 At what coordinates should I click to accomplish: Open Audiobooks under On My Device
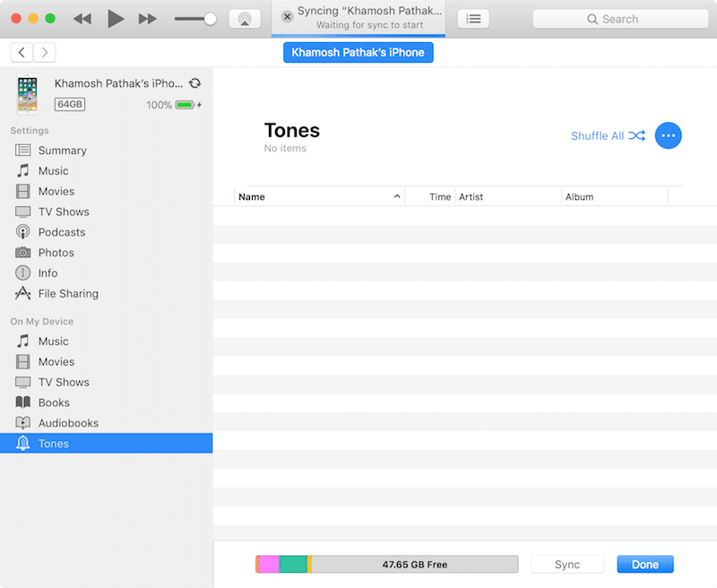(68, 423)
